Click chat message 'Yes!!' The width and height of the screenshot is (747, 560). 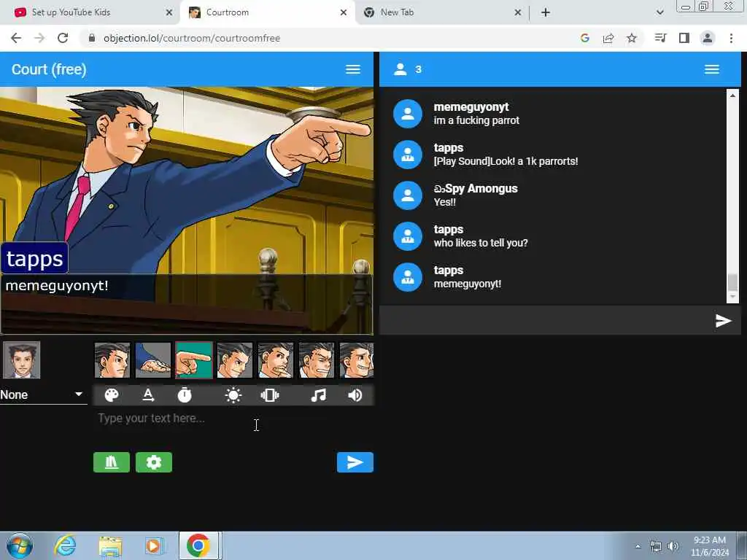(x=445, y=202)
